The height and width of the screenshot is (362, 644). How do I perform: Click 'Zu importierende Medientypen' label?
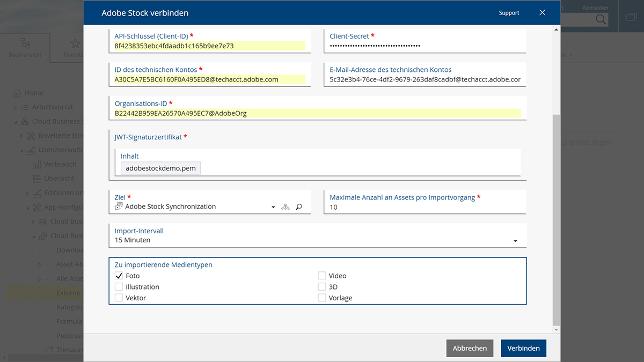(x=164, y=265)
